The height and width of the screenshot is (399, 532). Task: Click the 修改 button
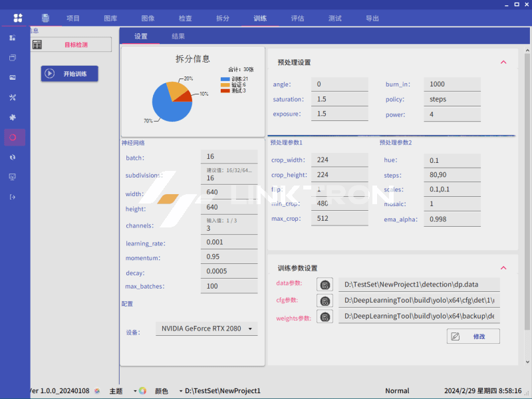pyautogui.click(x=473, y=336)
